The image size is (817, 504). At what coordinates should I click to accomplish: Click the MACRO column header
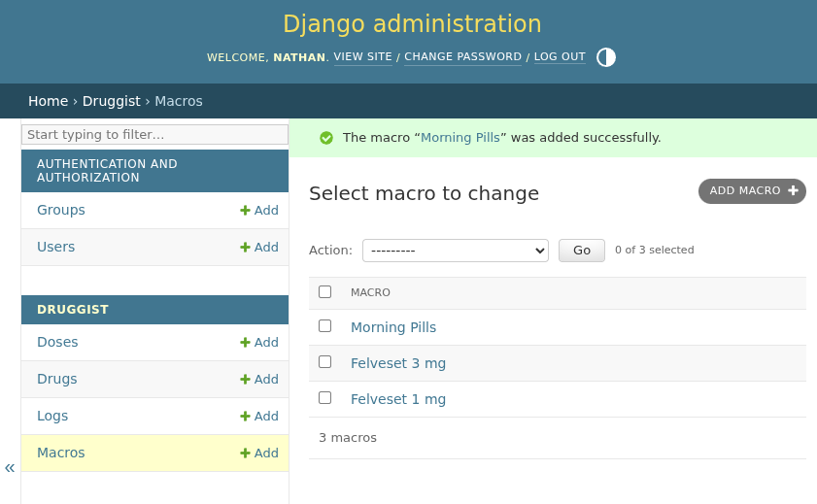370,292
